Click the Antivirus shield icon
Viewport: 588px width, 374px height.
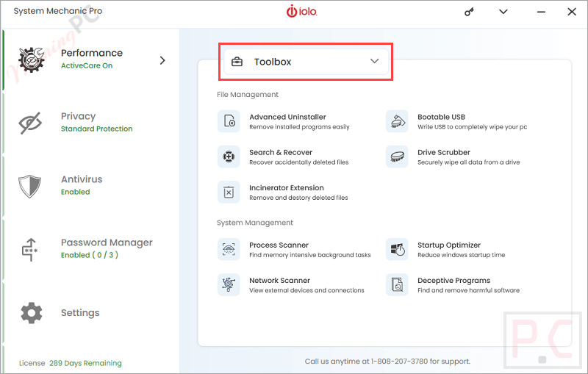click(29, 186)
